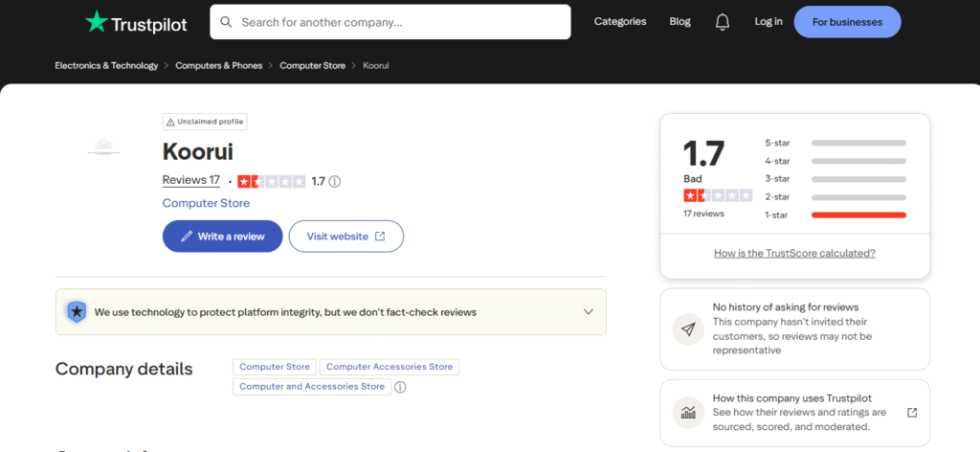Expand the platform integrity notice chevron
Viewport: 980px width, 452px height.
click(x=589, y=311)
